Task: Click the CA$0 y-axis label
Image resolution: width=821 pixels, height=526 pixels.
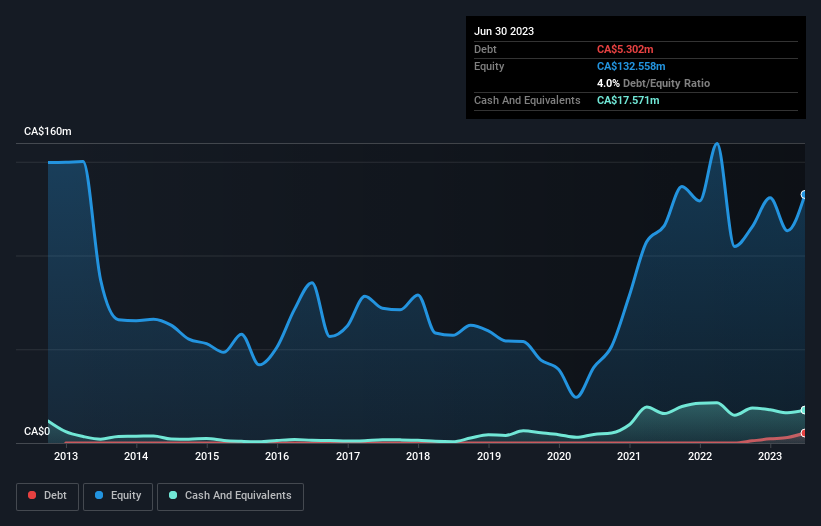Action: point(37,431)
